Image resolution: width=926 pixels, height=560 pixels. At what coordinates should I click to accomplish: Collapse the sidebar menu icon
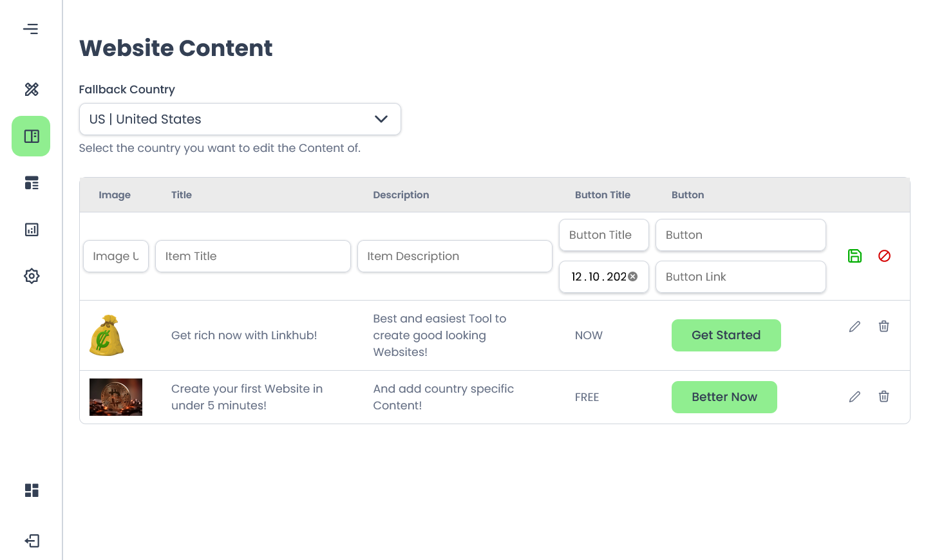click(31, 29)
